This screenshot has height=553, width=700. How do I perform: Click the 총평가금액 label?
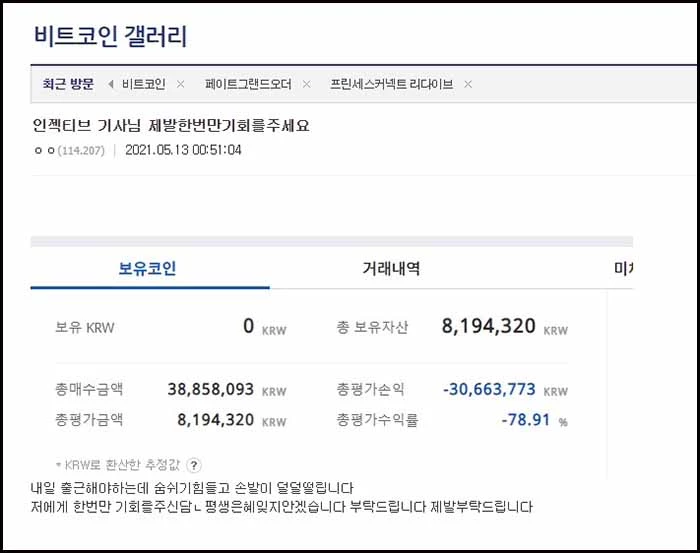89,420
